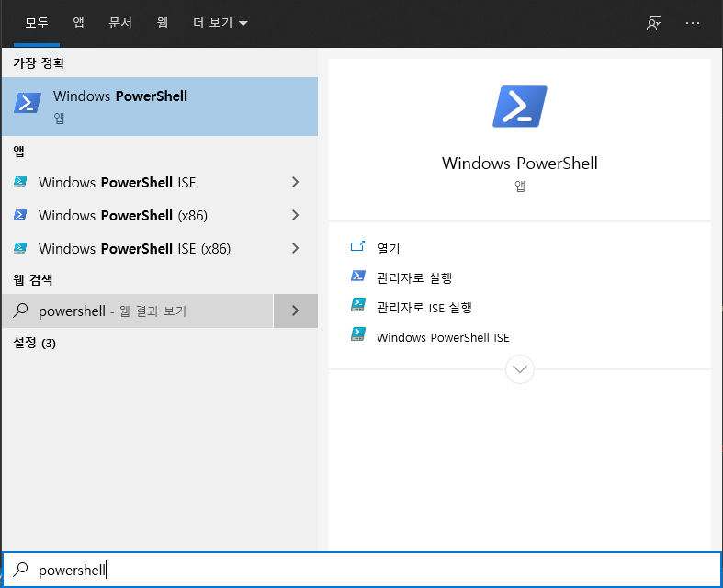
Task: Expand Windows PowerShell ISE result chevron
Action: [296, 182]
